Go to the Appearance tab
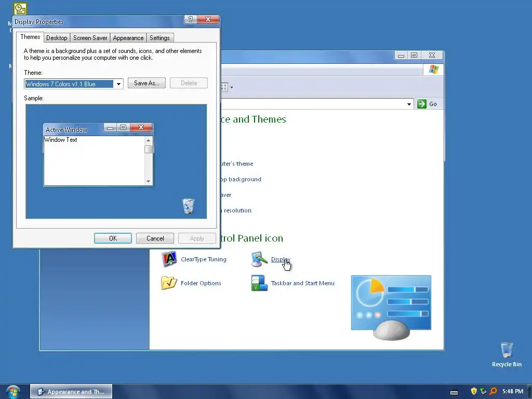The image size is (532, 399). coord(128,37)
